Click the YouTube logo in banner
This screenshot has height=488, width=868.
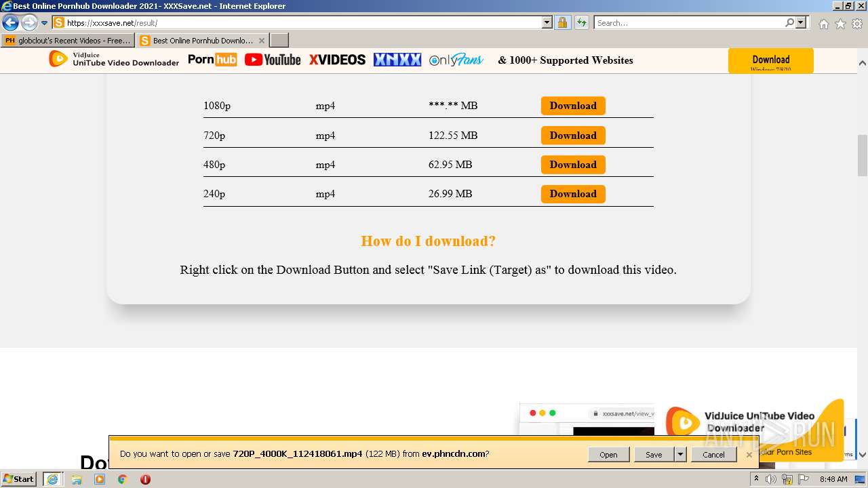(273, 60)
